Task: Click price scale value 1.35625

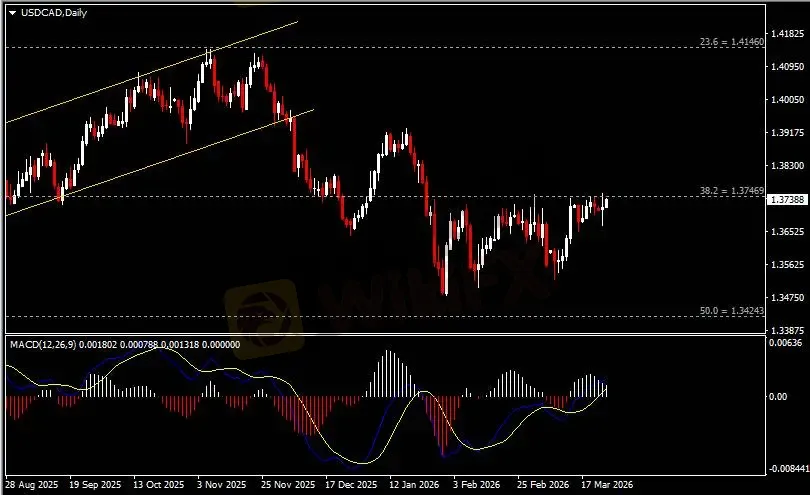Action: (x=787, y=265)
